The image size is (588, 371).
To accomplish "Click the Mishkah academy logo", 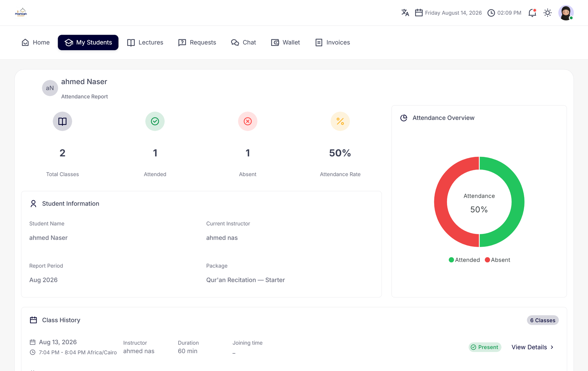I will pos(21,13).
